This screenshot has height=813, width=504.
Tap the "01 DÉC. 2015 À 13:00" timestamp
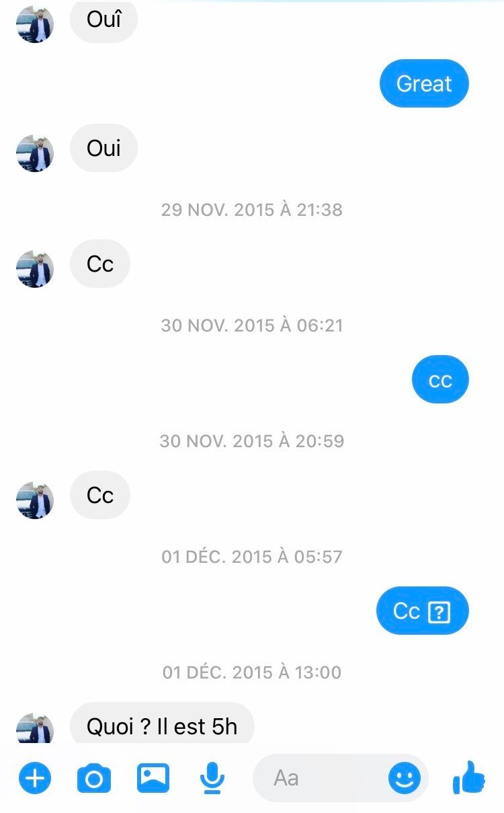pos(252,672)
